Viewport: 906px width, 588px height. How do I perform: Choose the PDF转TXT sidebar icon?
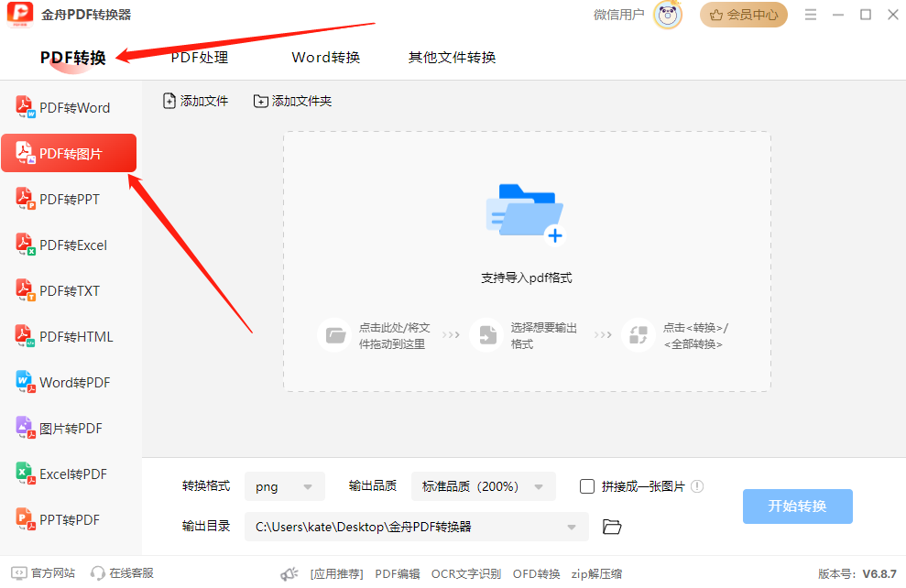(x=24, y=290)
